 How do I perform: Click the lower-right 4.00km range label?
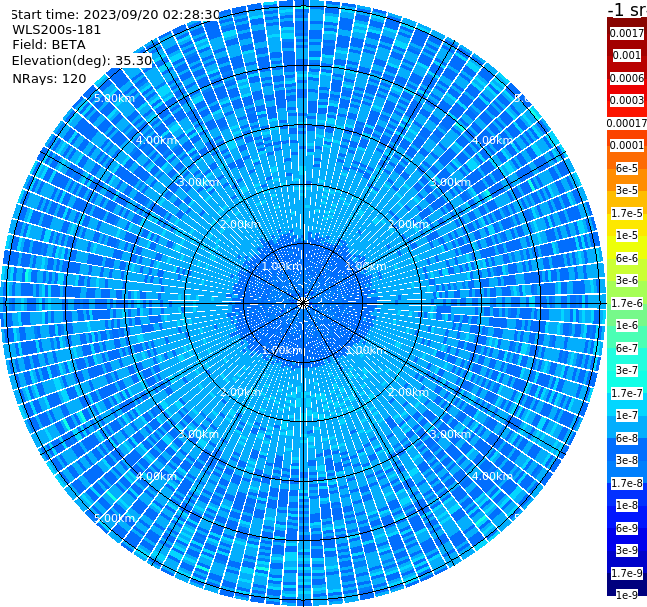tap(492, 476)
